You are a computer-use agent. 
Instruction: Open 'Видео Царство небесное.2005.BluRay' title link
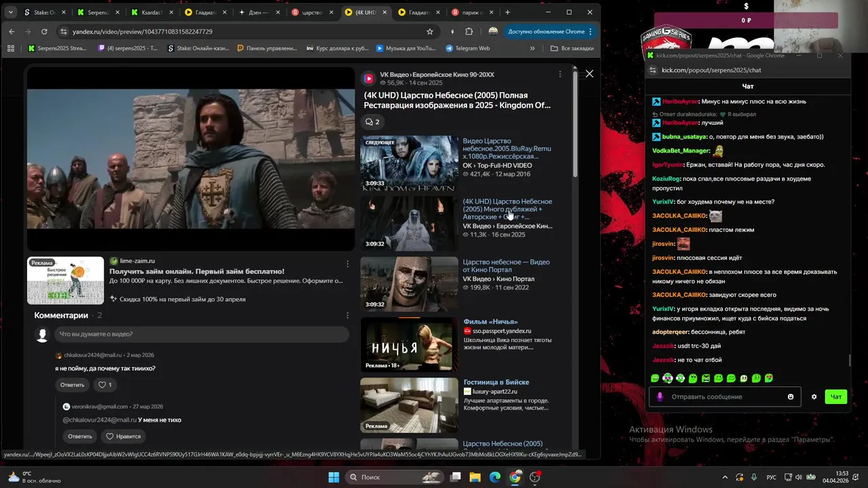[507, 148]
